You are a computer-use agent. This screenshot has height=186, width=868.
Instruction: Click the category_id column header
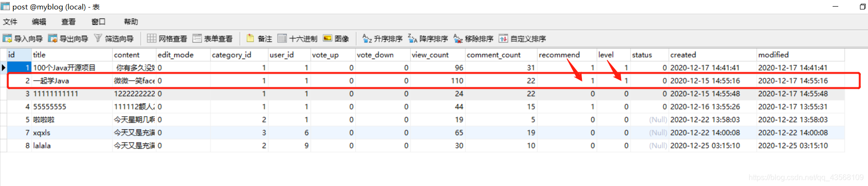coord(239,55)
